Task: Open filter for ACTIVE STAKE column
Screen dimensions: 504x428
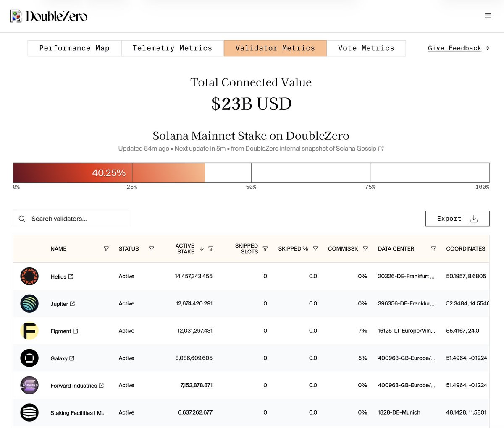Action: pyautogui.click(x=211, y=249)
